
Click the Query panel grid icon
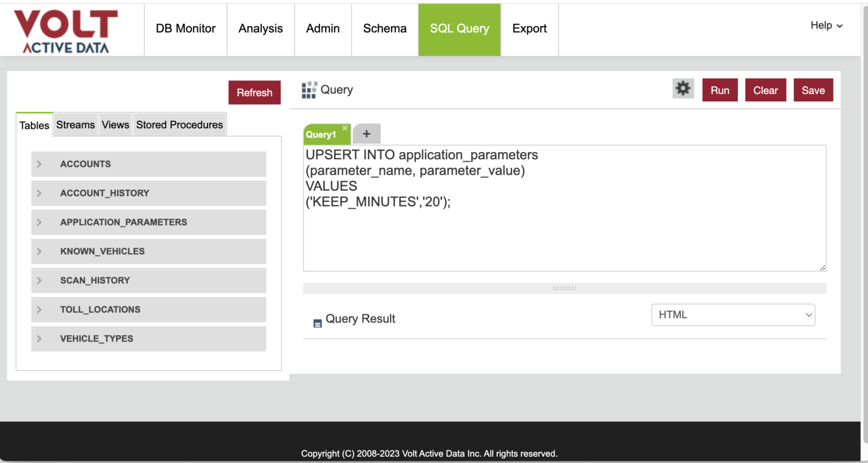309,89
